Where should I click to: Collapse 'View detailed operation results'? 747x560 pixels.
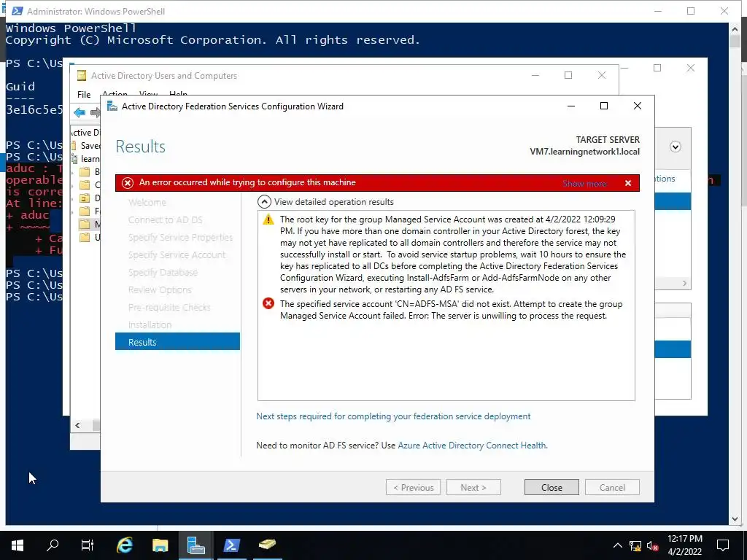(264, 202)
